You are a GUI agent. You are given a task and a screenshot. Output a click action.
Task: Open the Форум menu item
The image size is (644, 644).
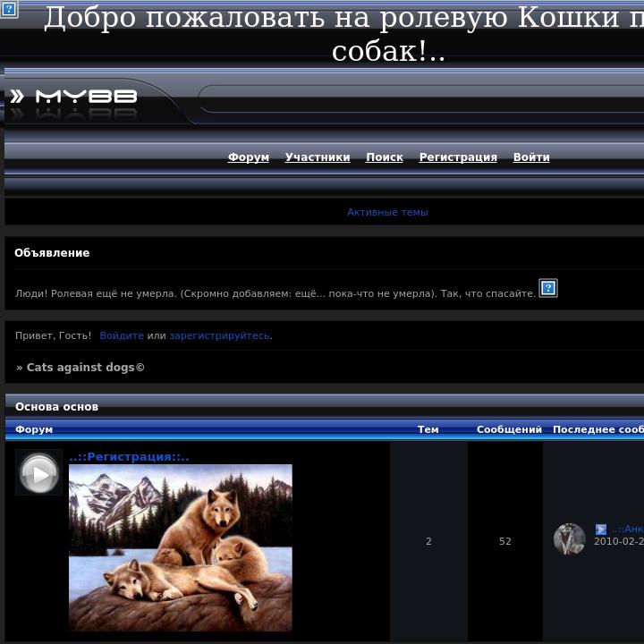coord(249,157)
